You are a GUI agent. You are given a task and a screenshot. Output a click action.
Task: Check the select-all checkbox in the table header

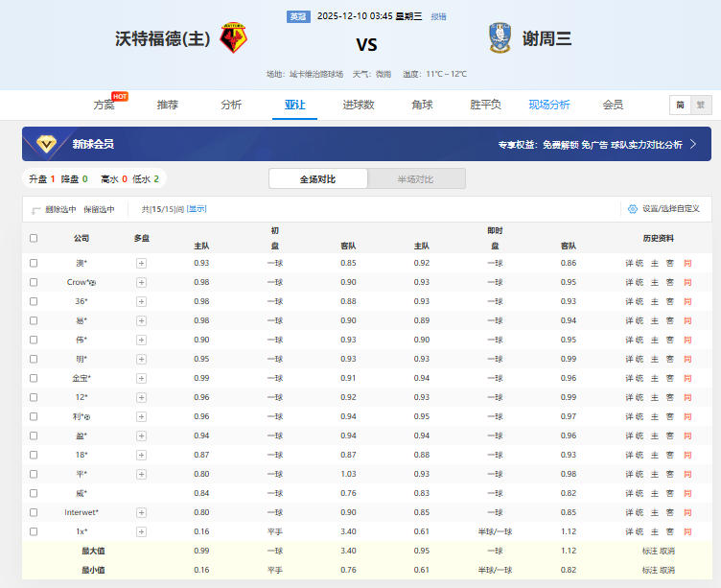tap(34, 238)
